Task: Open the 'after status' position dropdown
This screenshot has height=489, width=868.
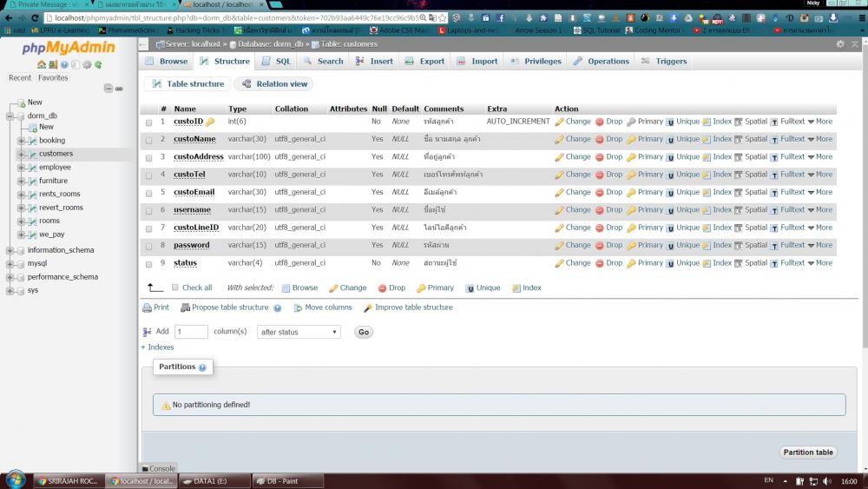Action: pyautogui.click(x=299, y=332)
